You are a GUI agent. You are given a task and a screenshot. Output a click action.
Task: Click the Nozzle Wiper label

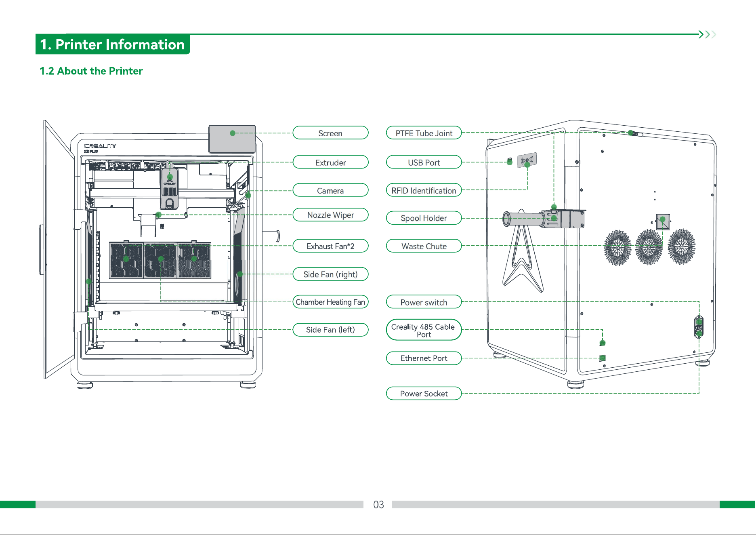330,215
